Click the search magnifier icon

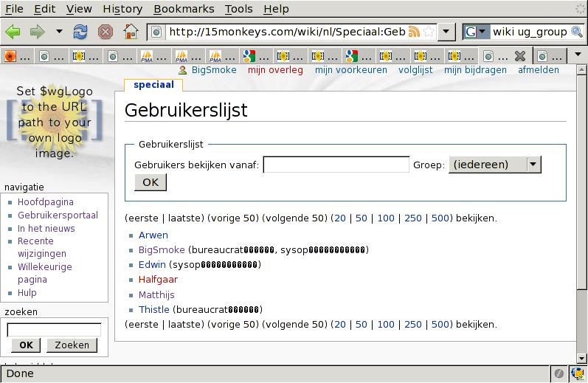pos(578,32)
